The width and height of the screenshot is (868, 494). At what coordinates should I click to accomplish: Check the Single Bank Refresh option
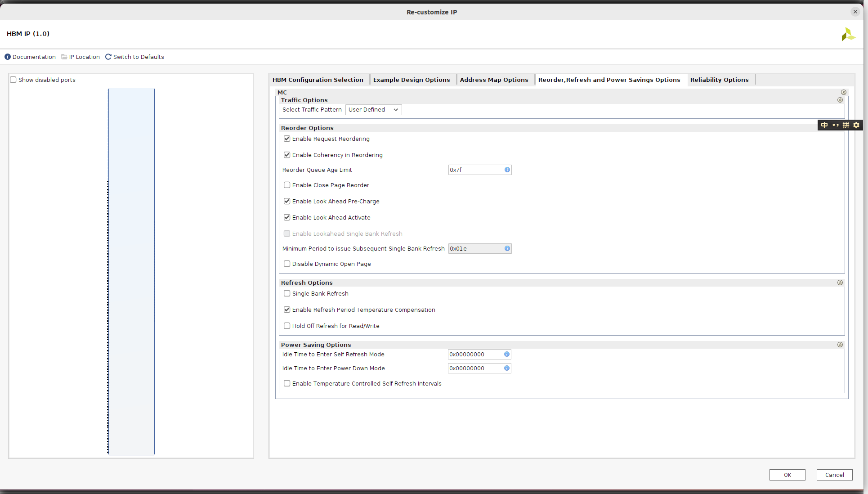click(287, 293)
